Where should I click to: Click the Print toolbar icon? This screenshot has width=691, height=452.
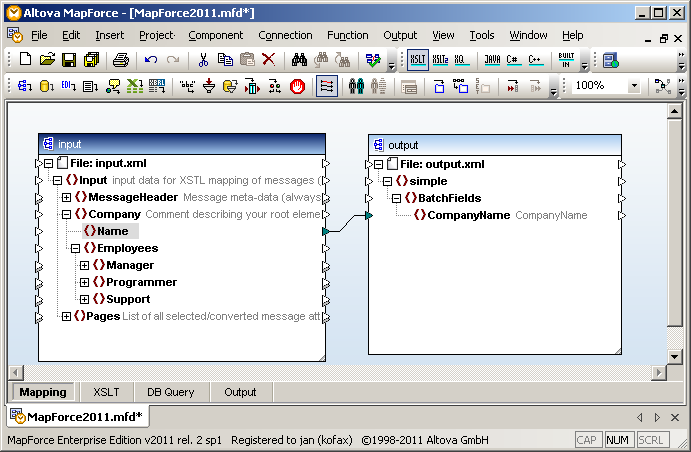pyautogui.click(x=120, y=60)
